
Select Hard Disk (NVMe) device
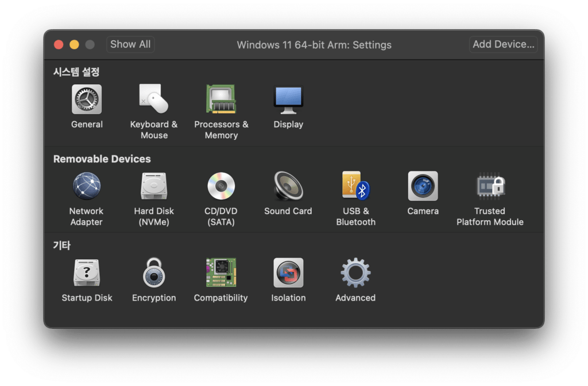click(x=154, y=186)
